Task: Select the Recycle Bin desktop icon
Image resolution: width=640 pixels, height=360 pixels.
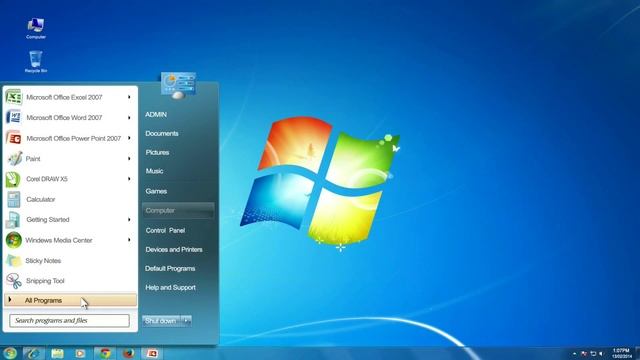Action: click(36, 62)
